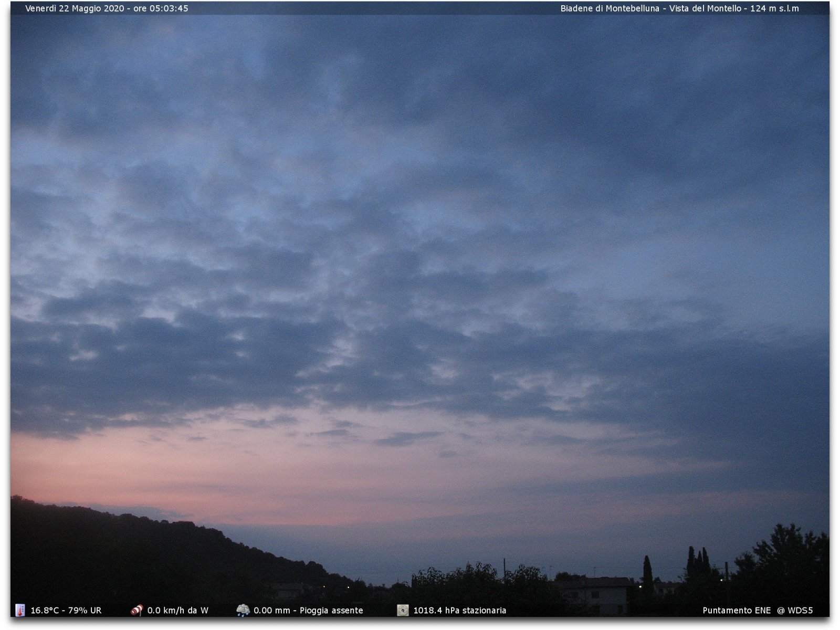Click the timestamp 05:03:45
This screenshot has height=630, width=840.
click(170, 8)
